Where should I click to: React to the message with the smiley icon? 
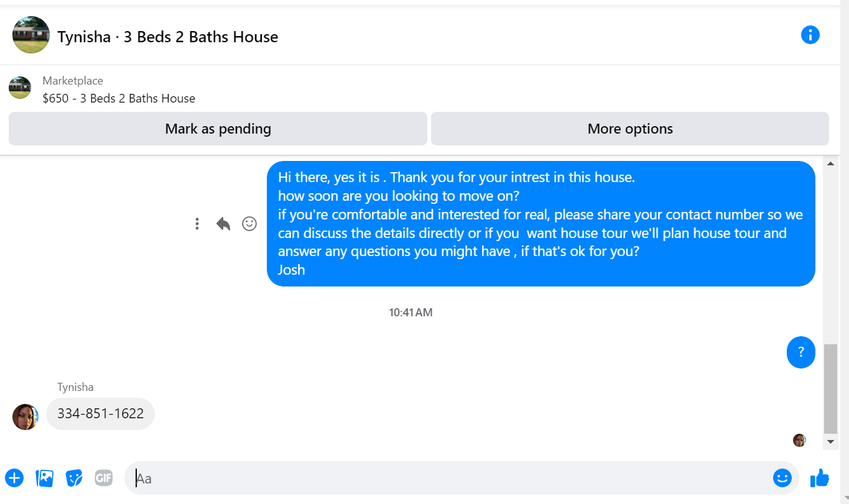[249, 224]
